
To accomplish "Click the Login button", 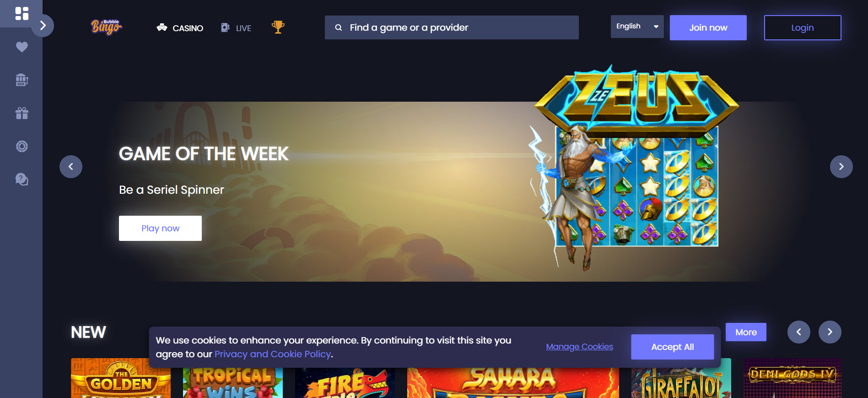I will [803, 27].
